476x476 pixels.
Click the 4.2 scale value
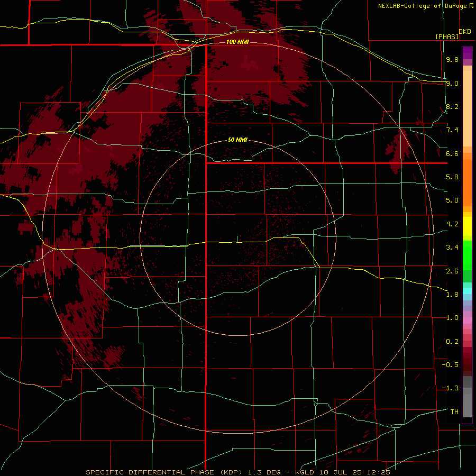point(452,224)
